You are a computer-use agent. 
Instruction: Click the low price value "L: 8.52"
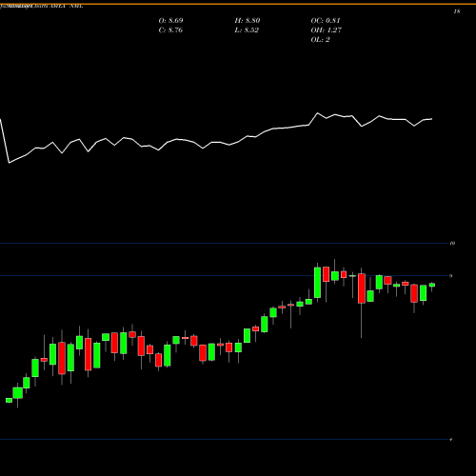247,30
